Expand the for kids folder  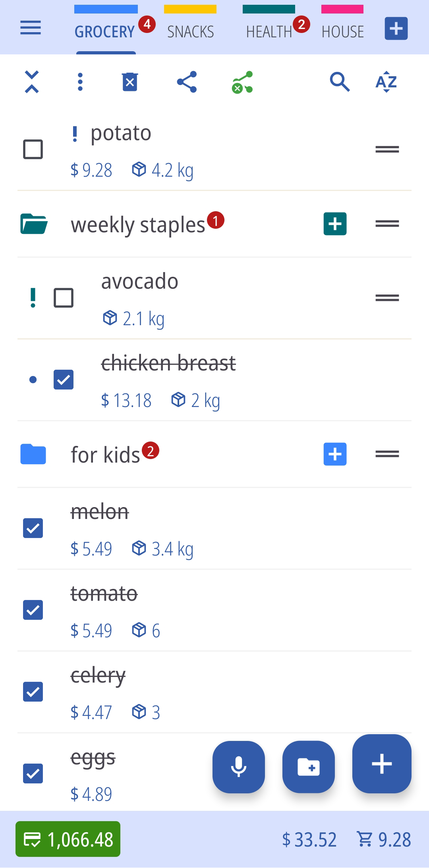coord(33,454)
